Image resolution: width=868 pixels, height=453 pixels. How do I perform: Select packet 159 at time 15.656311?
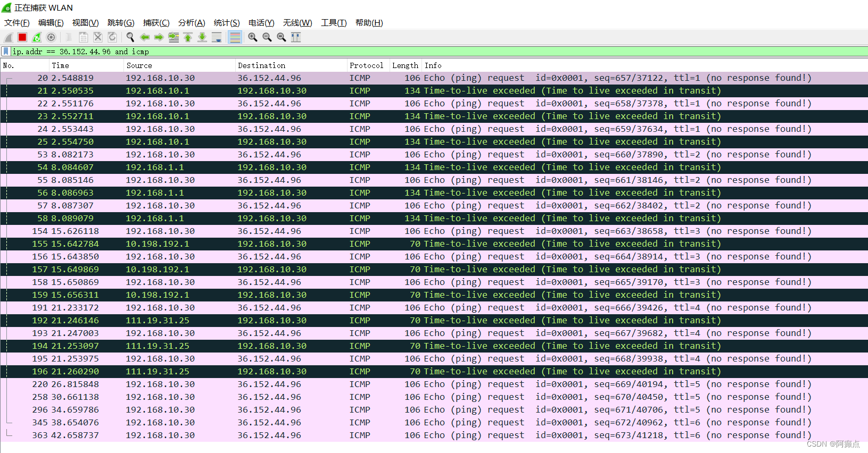[434, 295]
